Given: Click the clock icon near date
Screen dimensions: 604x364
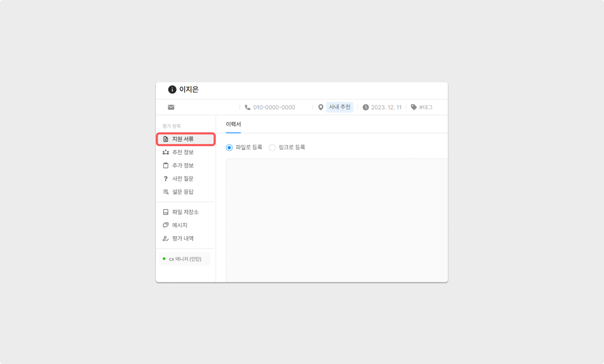Looking at the screenshot, I should 366,107.
